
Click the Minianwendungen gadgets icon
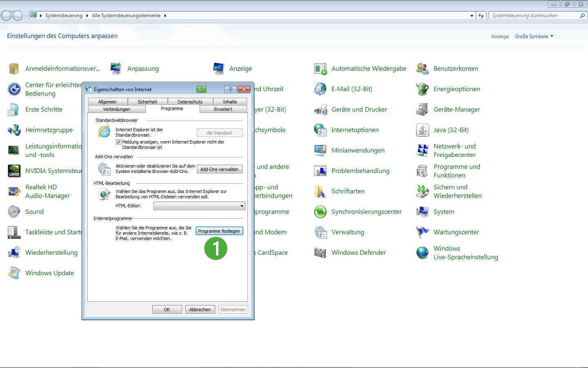[x=320, y=150]
